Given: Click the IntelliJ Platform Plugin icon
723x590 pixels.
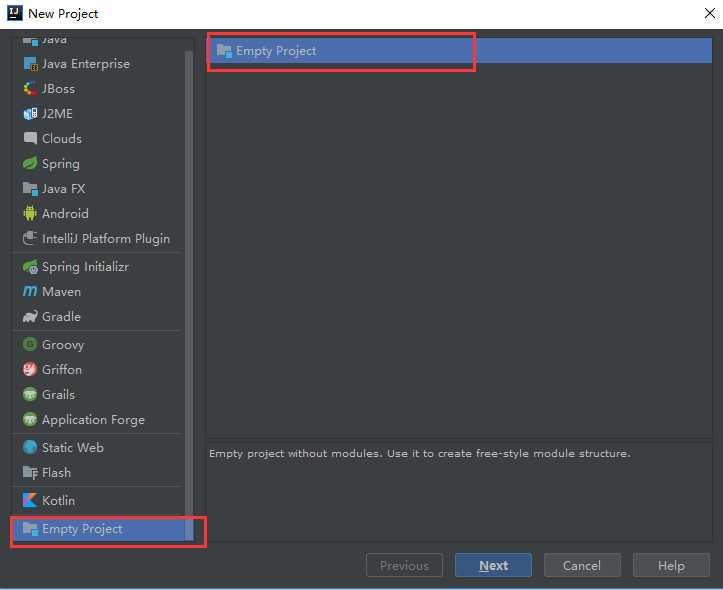Looking at the screenshot, I should (x=30, y=238).
